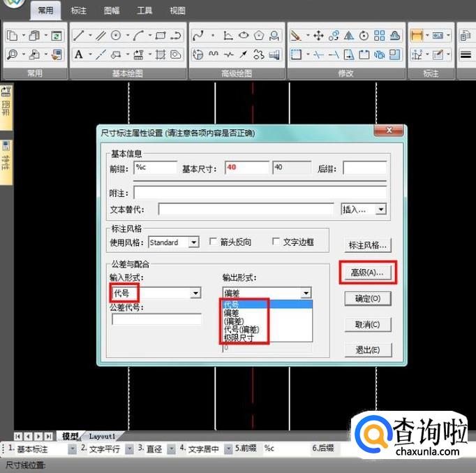Screen dimensions: 476x473
Task: Select the mirror tool icon
Action: [x=349, y=36]
